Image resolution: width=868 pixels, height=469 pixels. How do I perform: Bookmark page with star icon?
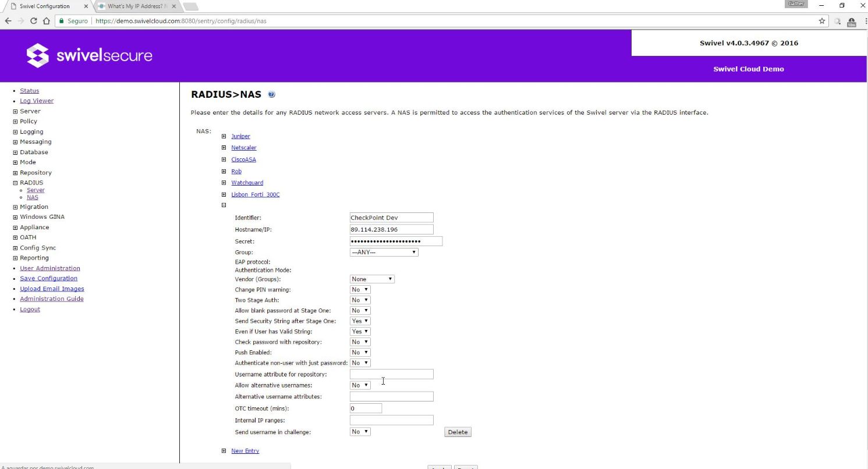822,21
